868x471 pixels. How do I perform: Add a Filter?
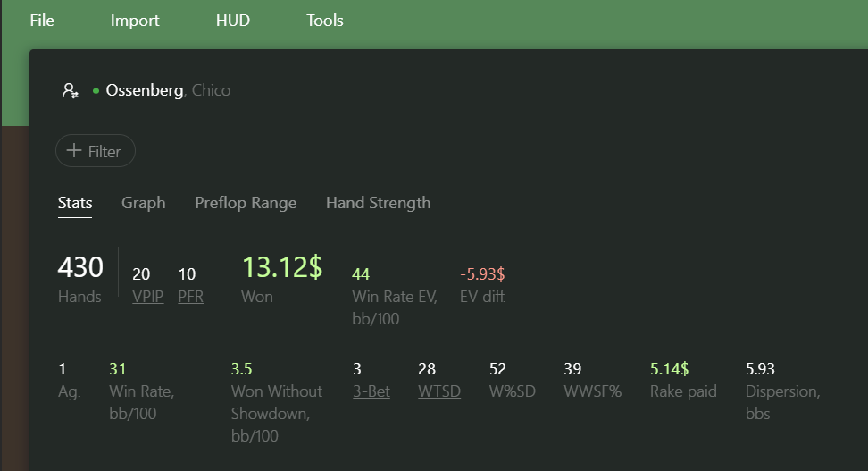pos(96,151)
